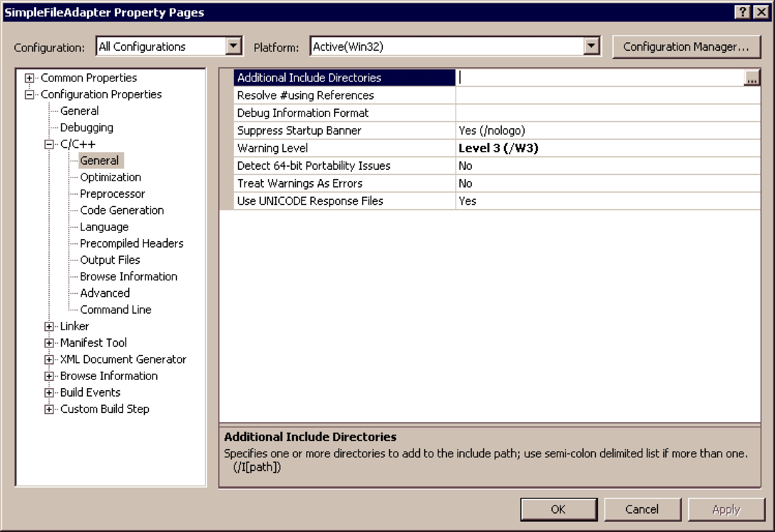775x532 pixels.
Task: Collapse the C/C++ tree node
Action: coord(49,145)
